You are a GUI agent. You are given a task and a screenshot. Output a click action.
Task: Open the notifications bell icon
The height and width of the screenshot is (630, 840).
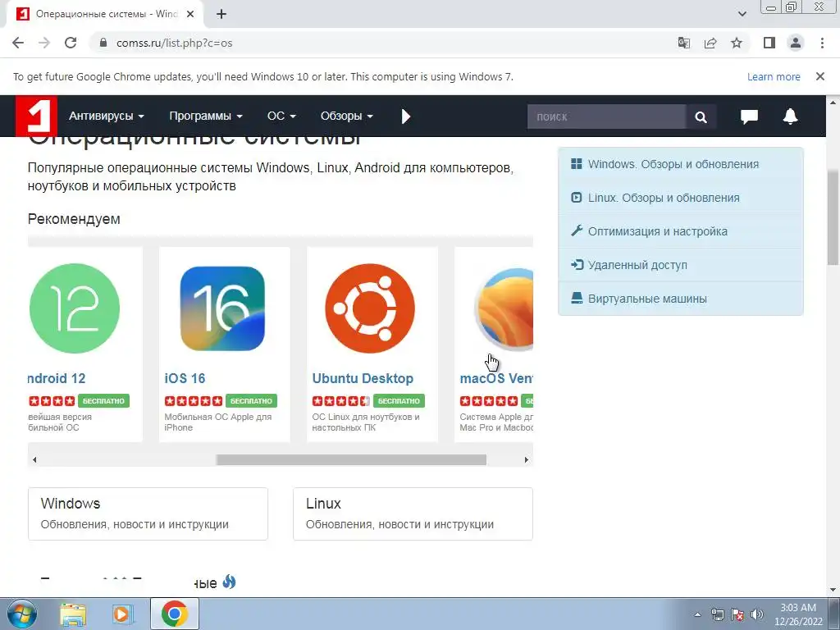790,116
